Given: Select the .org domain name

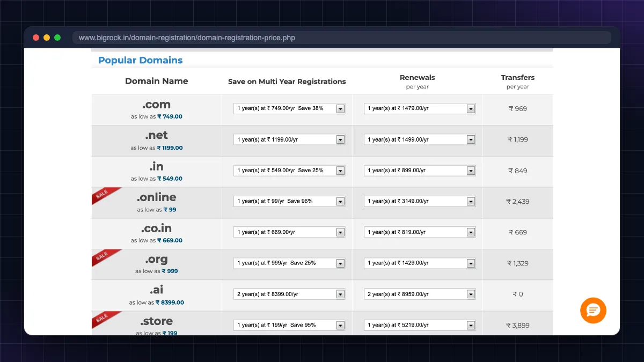Looking at the screenshot, I should point(157,260).
